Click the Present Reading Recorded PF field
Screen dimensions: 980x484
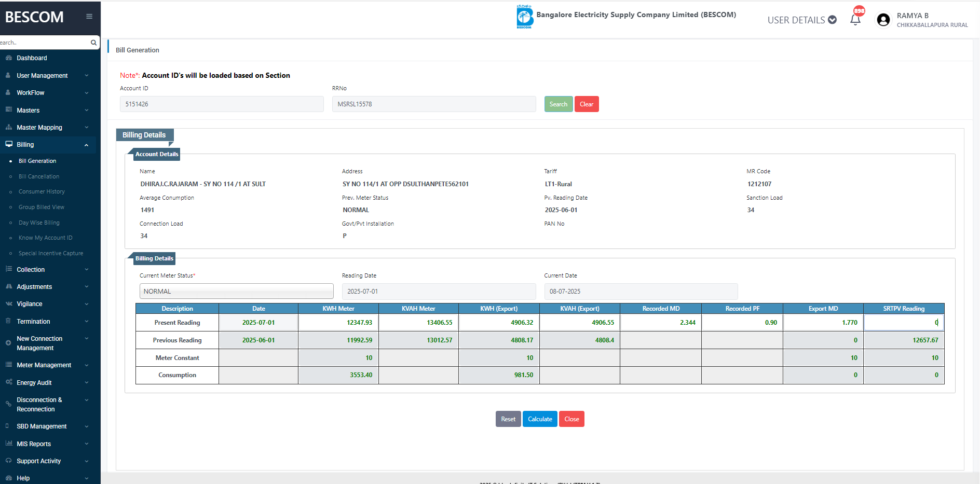tap(742, 322)
